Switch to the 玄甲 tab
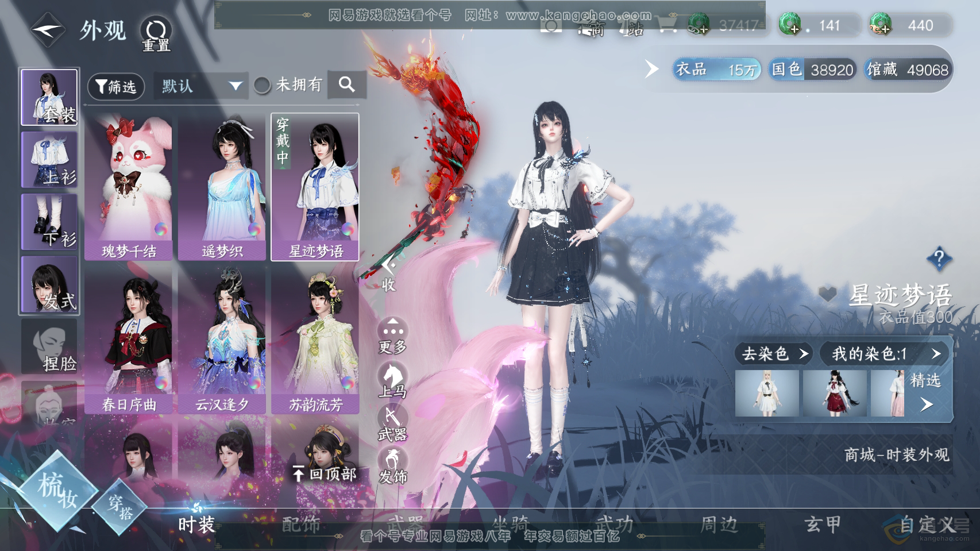980x551 pixels. pos(823,525)
